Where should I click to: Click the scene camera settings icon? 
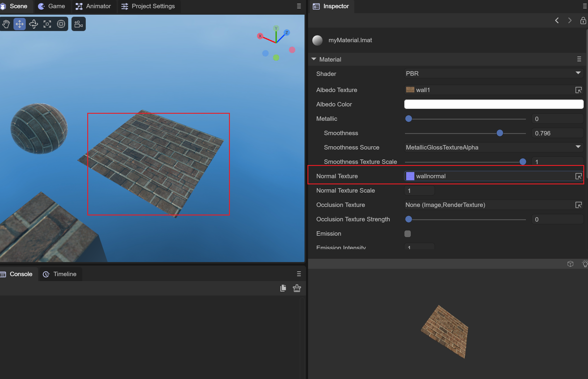click(x=78, y=24)
